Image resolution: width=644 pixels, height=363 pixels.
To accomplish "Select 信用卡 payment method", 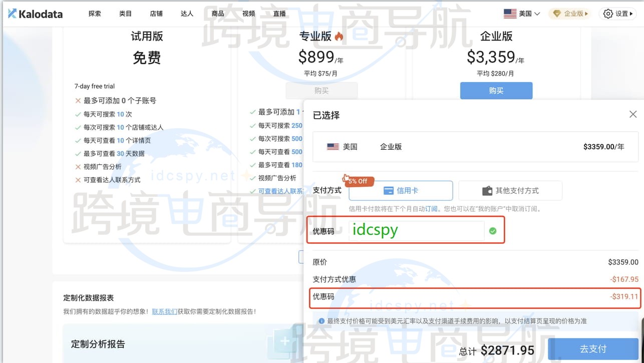I will tap(401, 191).
